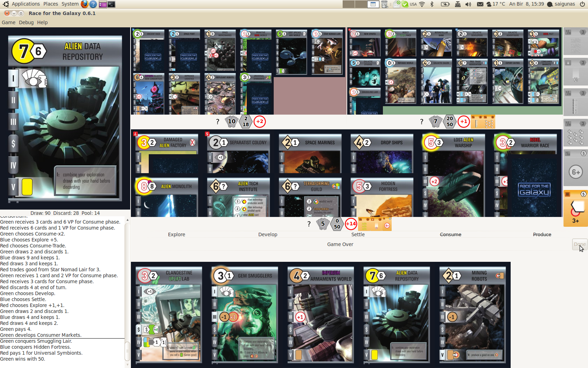
Task: Open the saigunas user menu
Action: click(561, 4)
